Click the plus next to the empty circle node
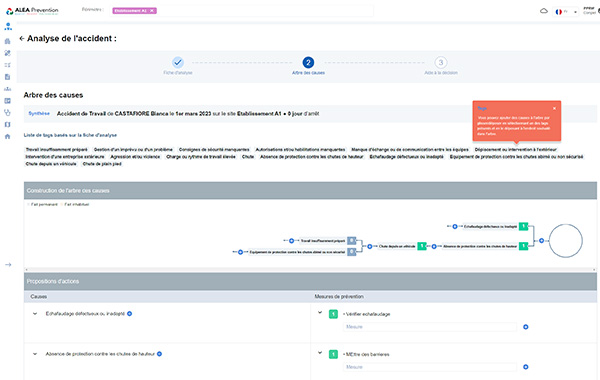Viewport: 600px width, 380px height. 541,241
